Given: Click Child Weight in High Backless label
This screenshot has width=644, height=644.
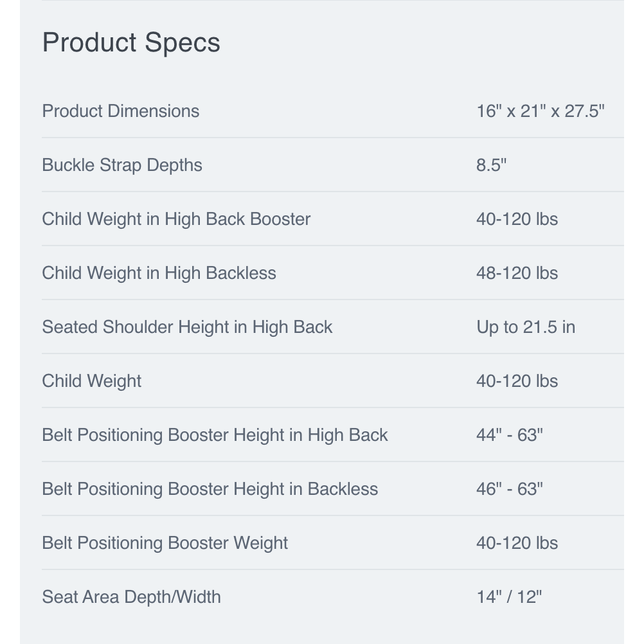Looking at the screenshot, I should click(x=159, y=273).
